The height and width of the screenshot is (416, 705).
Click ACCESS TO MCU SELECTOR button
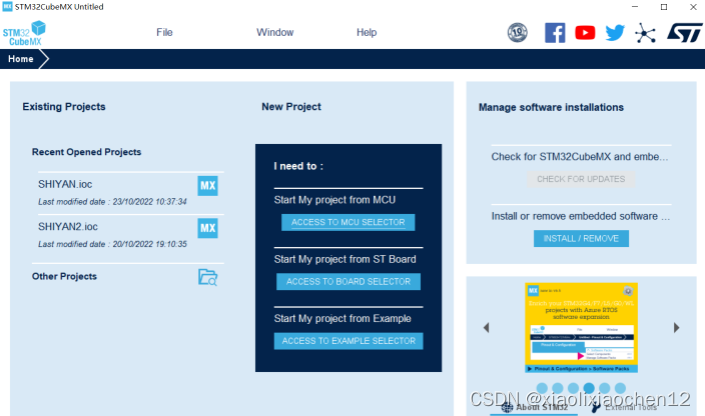(348, 222)
